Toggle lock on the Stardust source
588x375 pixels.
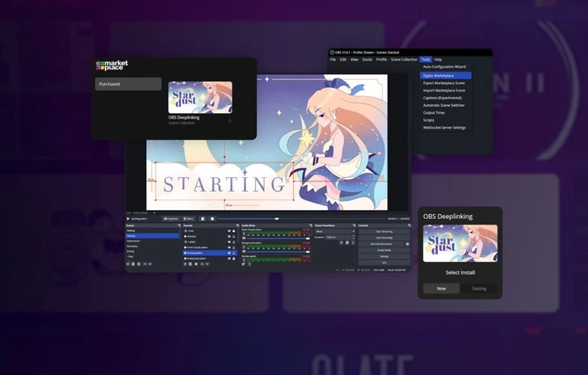click(234, 236)
